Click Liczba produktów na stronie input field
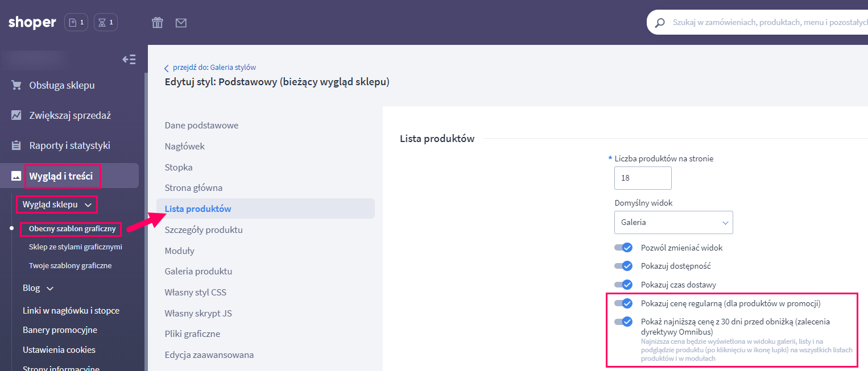This screenshot has width=868, height=371. [x=643, y=178]
